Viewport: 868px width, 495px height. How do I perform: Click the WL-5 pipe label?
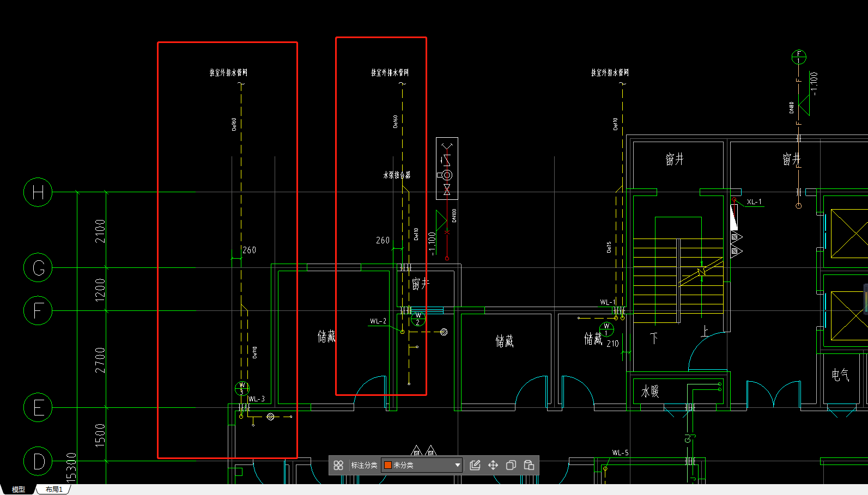coord(620,453)
